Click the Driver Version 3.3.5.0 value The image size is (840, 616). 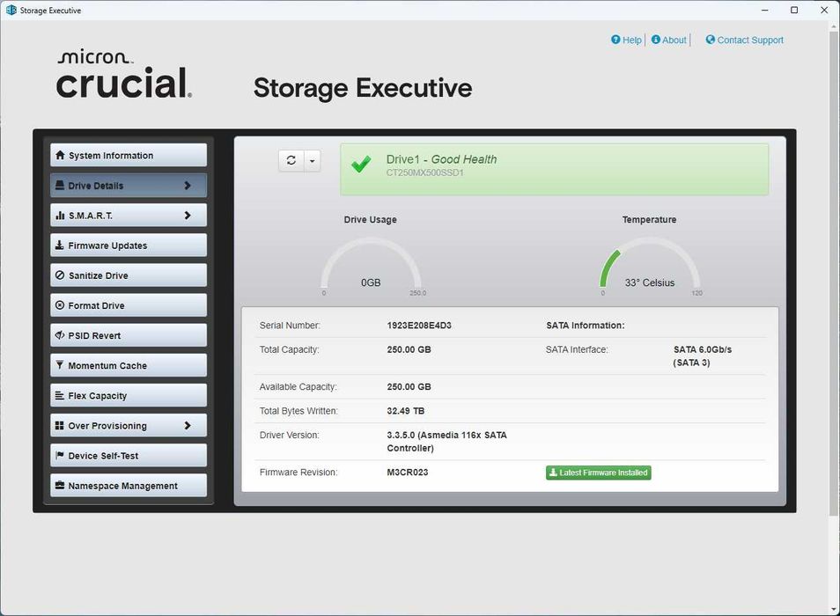pos(446,442)
